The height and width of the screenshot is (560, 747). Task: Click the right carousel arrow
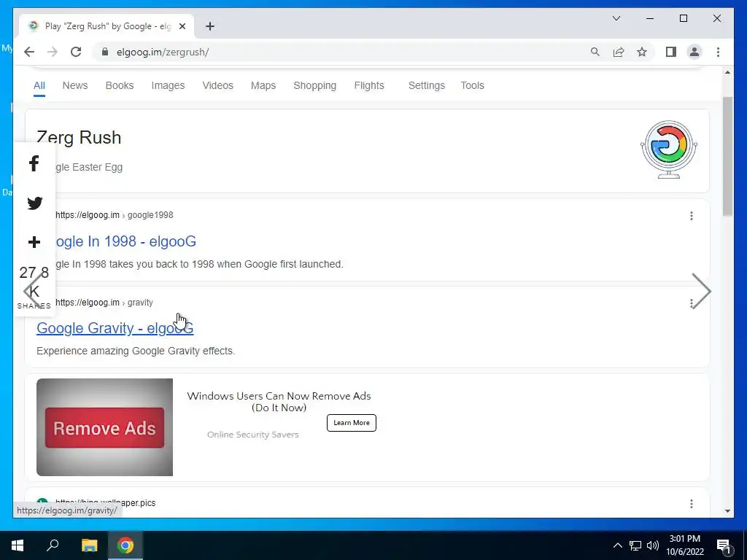tap(701, 291)
